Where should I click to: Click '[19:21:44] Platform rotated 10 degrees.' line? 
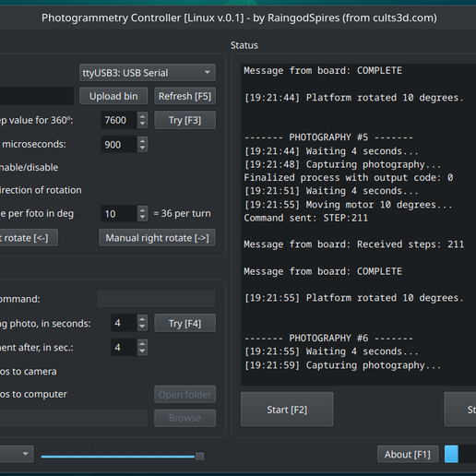pyautogui.click(x=354, y=98)
